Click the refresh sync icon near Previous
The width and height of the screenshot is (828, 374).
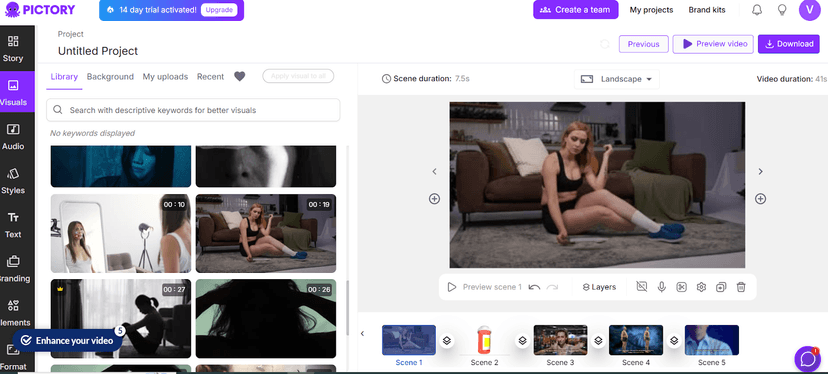(x=605, y=44)
